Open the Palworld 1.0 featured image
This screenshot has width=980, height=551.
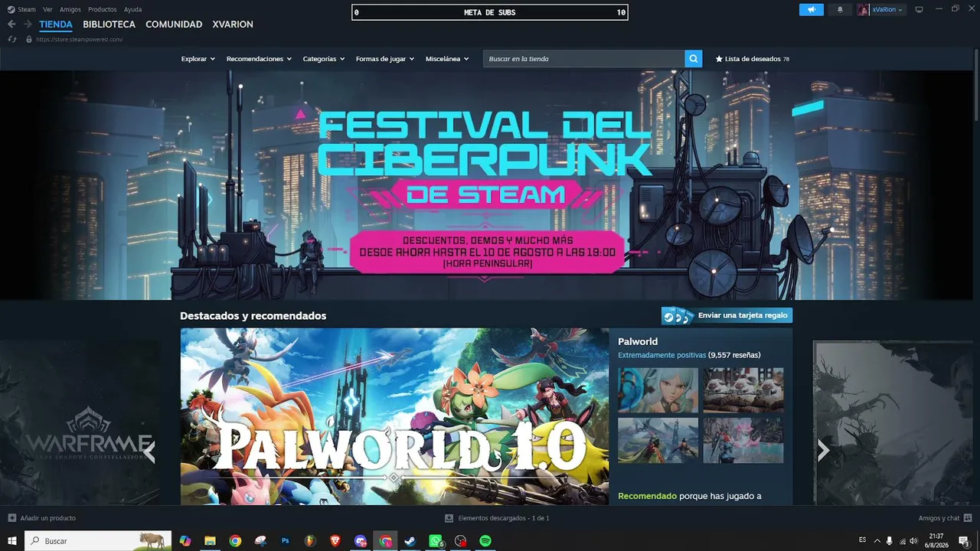(x=394, y=416)
